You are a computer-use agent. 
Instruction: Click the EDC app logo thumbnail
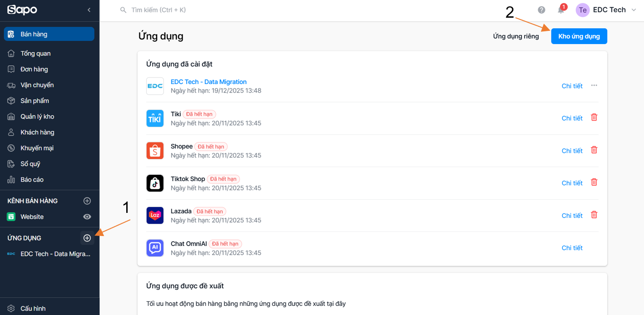point(155,86)
